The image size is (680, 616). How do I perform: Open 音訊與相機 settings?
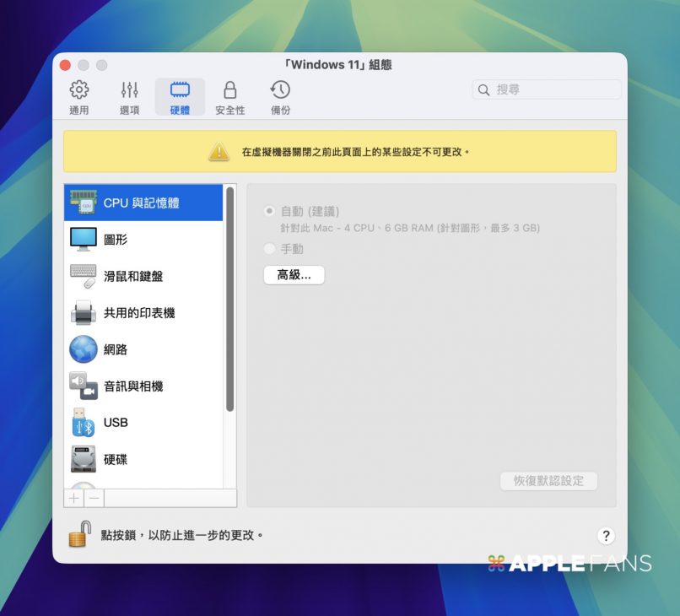pos(143,386)
